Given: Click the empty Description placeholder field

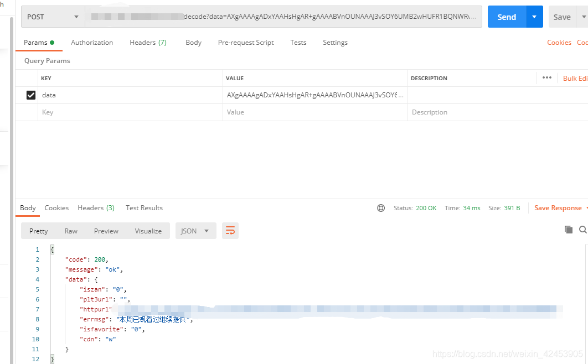Looking at the screenshot, I should pyautogui.click(x=498, y=112).
